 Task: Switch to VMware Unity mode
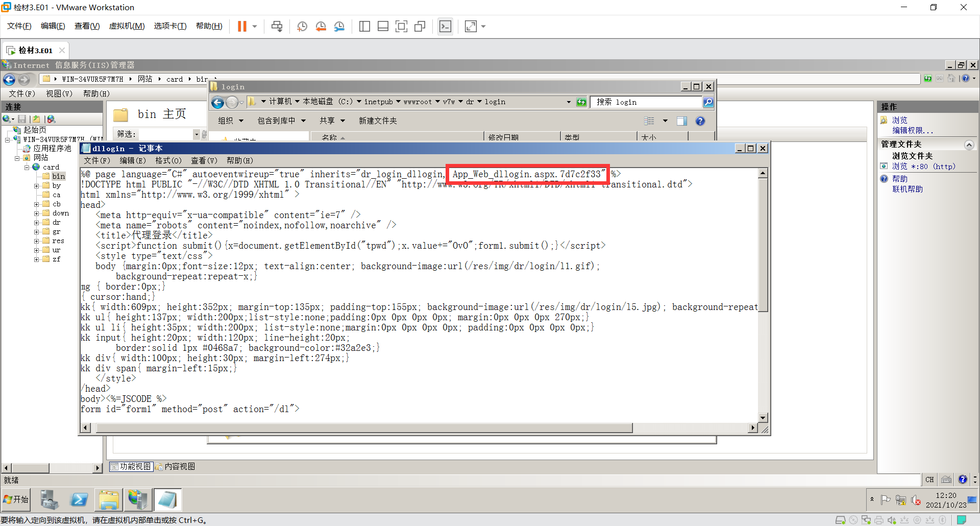420,26
